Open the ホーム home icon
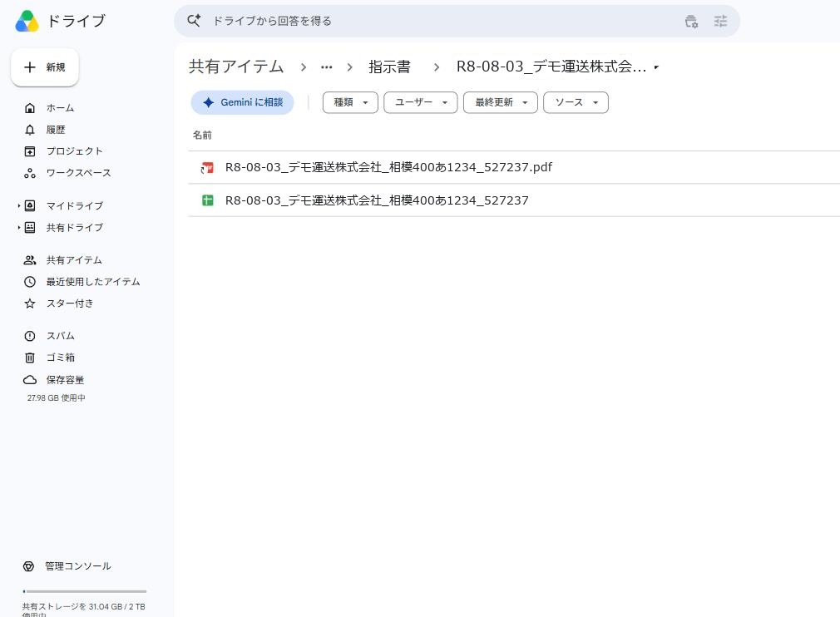840x617 pixels. pos(30,108)
